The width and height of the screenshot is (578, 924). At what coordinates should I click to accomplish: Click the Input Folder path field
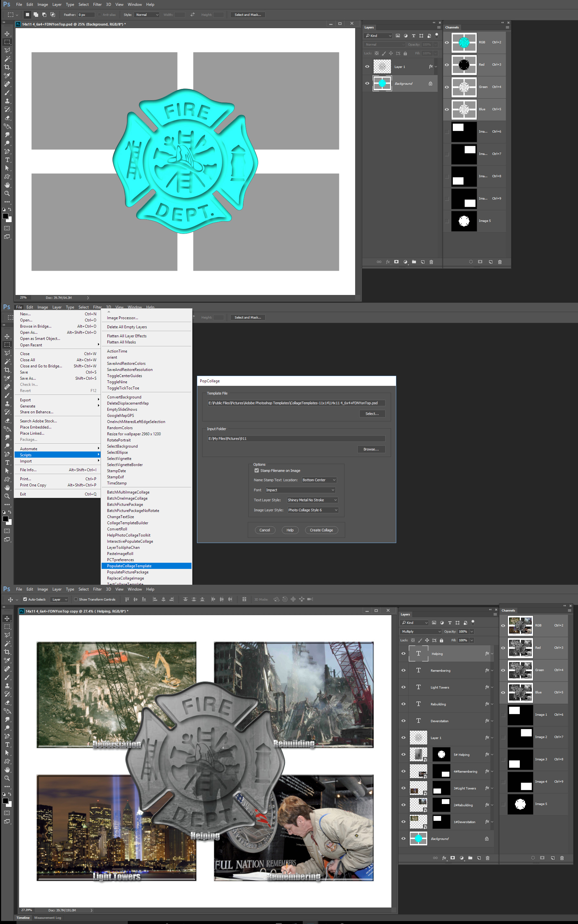click(296, 438)
